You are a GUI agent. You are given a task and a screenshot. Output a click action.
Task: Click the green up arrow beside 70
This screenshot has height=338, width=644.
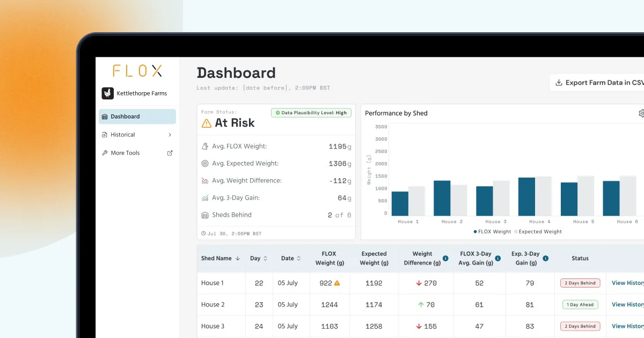coord(421,305)
